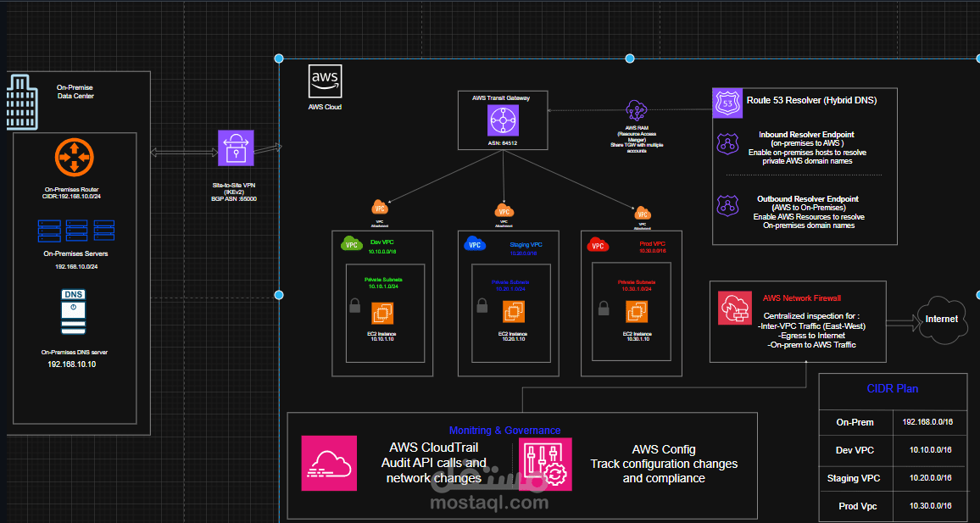980x523 pixels.
Task: Select the 'Outbound Resolver Endpoint' heading
Action: click(808, 198)
